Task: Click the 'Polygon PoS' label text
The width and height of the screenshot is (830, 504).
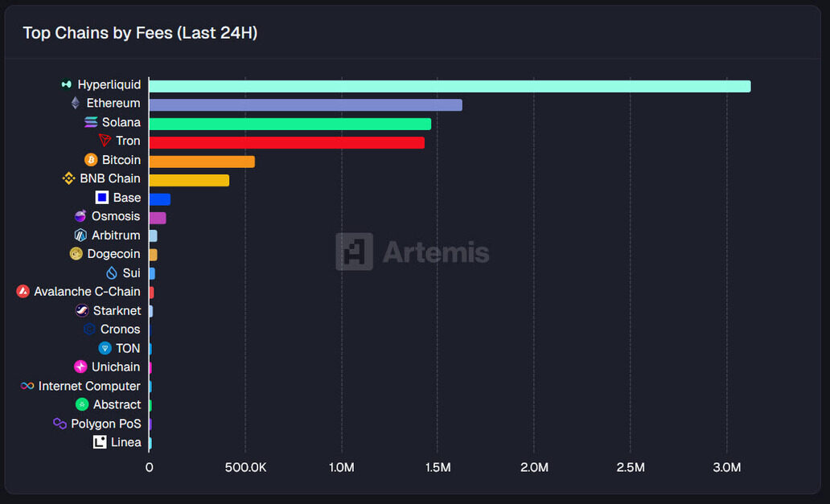Action: 106,424
